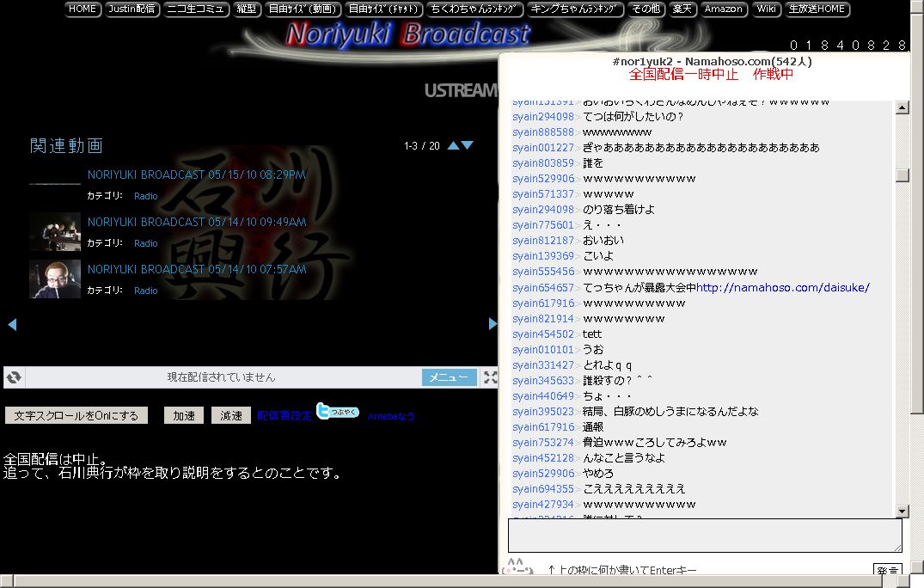The image size is (924, 588).
Task: Click the refresh icon in player bar
Action: (14, 377)
